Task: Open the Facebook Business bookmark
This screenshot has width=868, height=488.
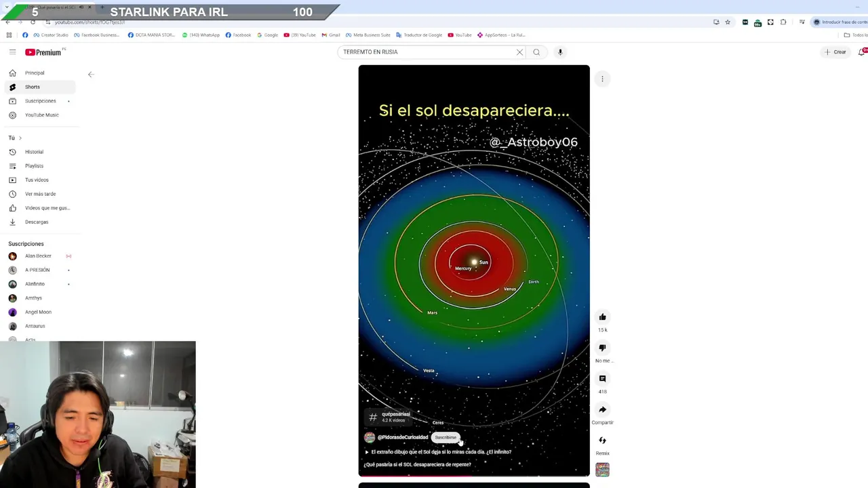Action: (x=96, y=35)
